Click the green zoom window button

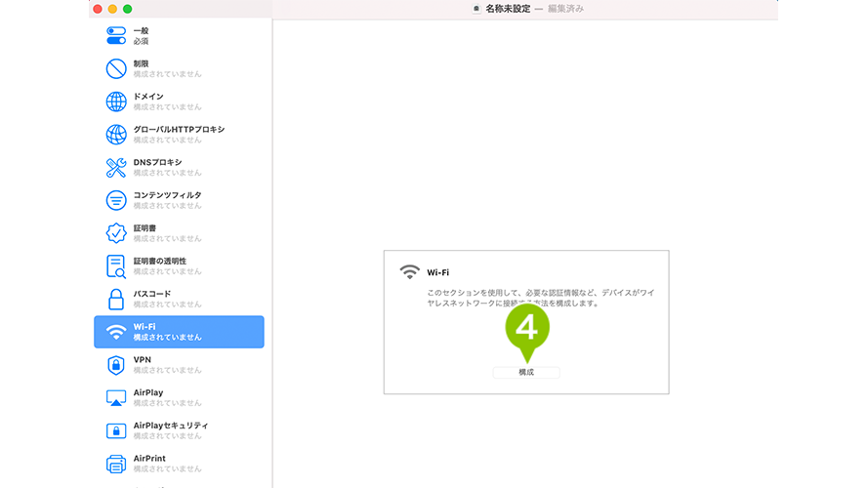(127, 9)
